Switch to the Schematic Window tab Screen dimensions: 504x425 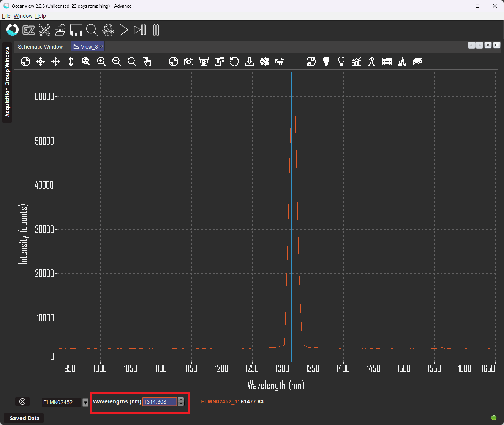[40, 47]
